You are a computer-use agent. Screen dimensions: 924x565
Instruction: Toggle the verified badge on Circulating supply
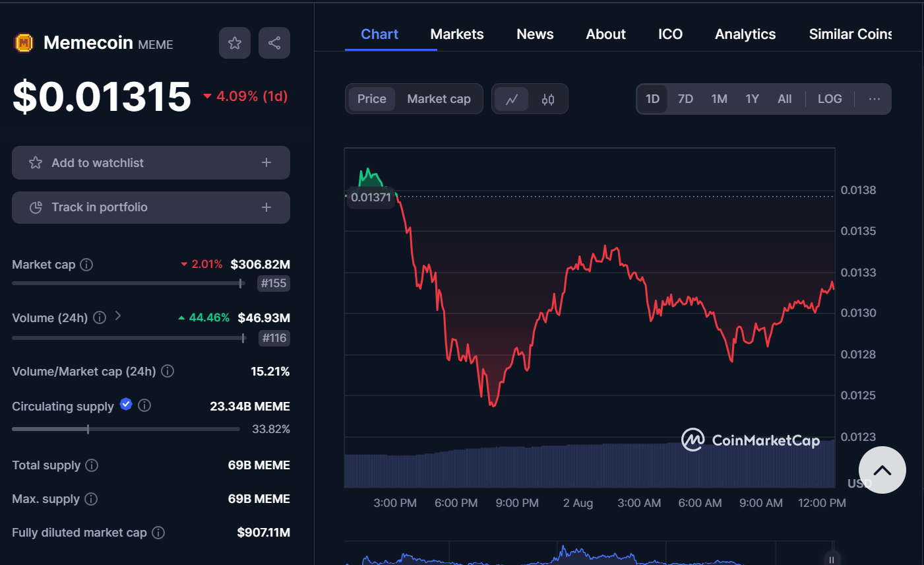[x=125, y=404]
